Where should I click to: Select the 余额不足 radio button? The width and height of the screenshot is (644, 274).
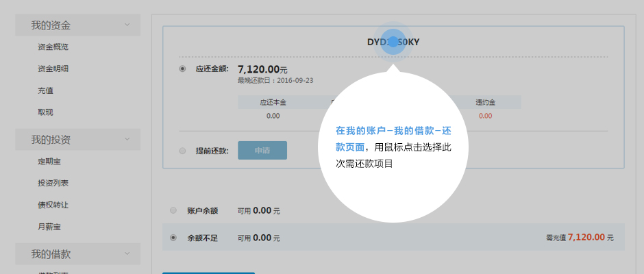[x=173, y=238]
